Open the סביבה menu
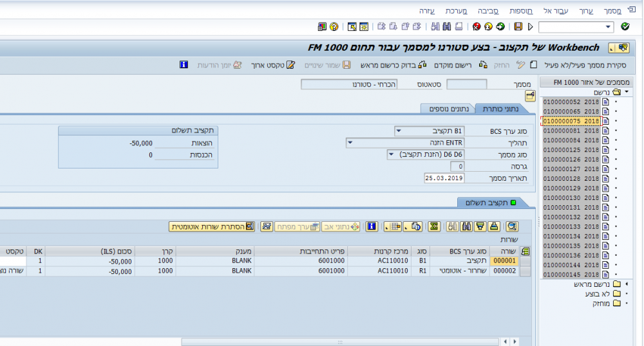This screenshot has height=346, width=644. click(x=488, y=11)
